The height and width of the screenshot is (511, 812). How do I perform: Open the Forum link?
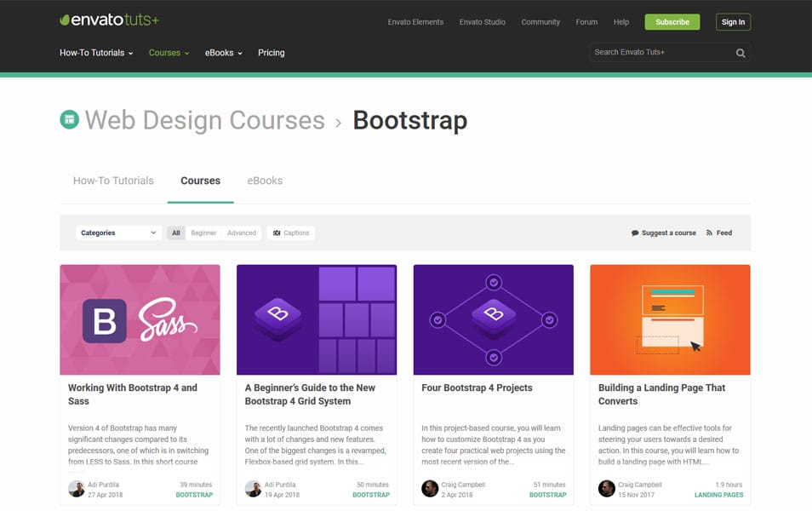[586, 22]
